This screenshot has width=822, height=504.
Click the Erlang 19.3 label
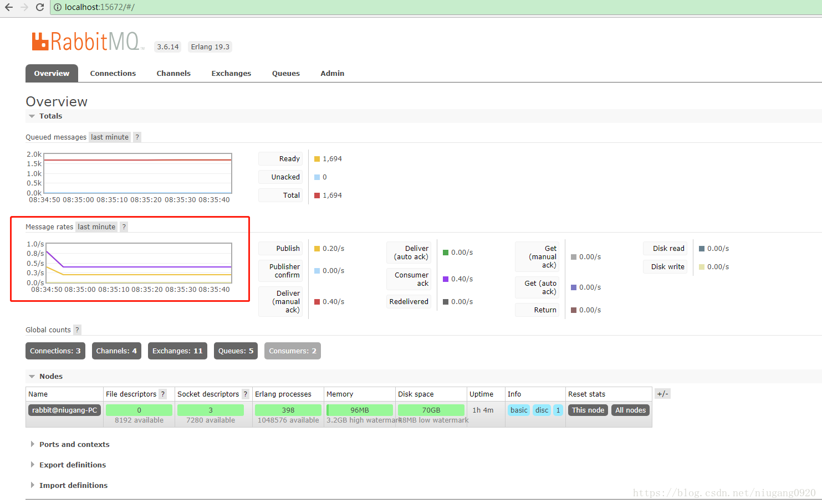click(210, 47)
